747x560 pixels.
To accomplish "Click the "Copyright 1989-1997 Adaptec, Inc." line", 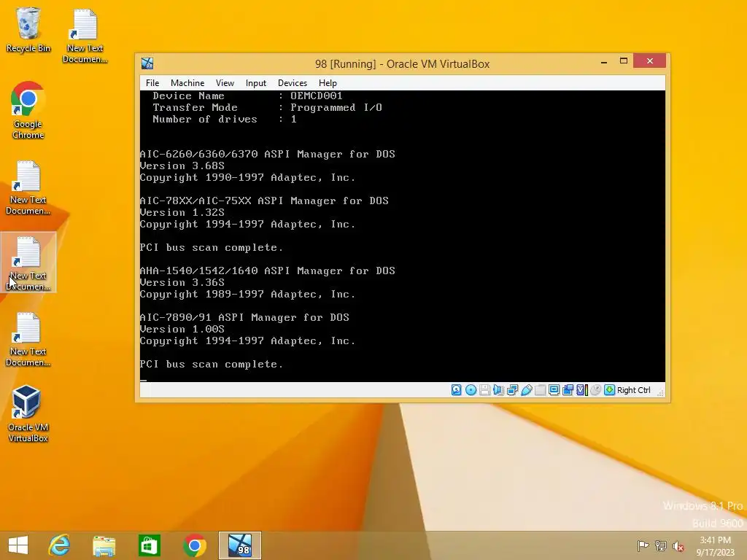I will 248,295.
